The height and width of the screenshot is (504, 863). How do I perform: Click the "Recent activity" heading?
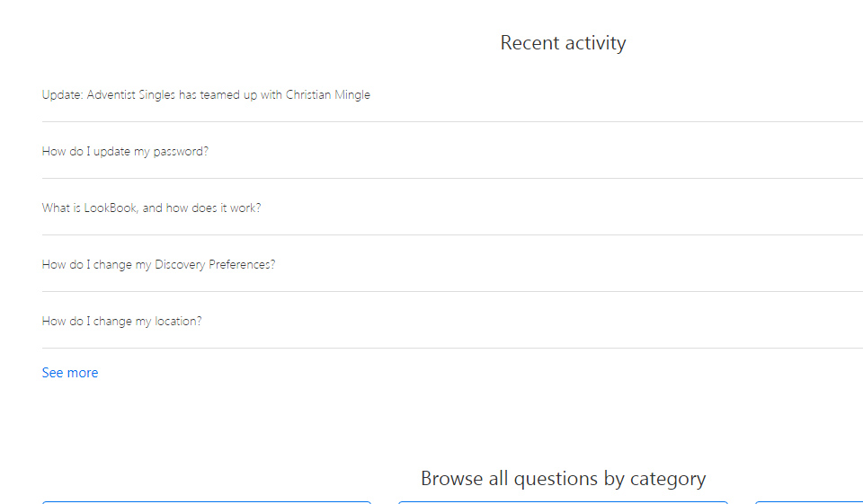tap(563, 42)
